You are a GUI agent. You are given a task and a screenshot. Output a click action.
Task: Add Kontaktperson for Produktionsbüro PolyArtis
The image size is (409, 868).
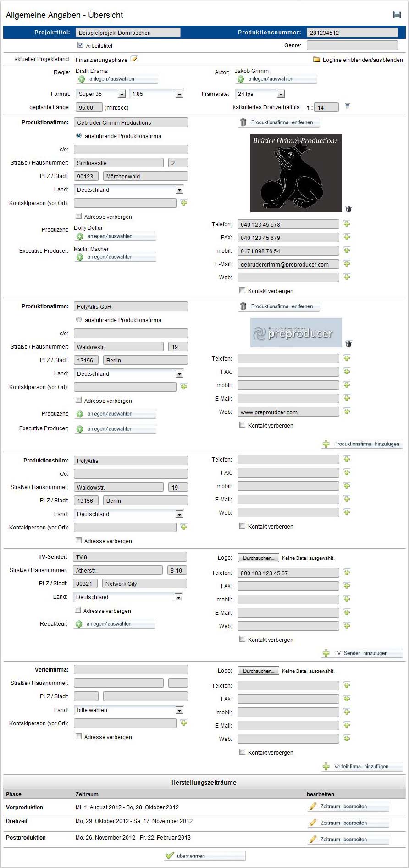184,527
